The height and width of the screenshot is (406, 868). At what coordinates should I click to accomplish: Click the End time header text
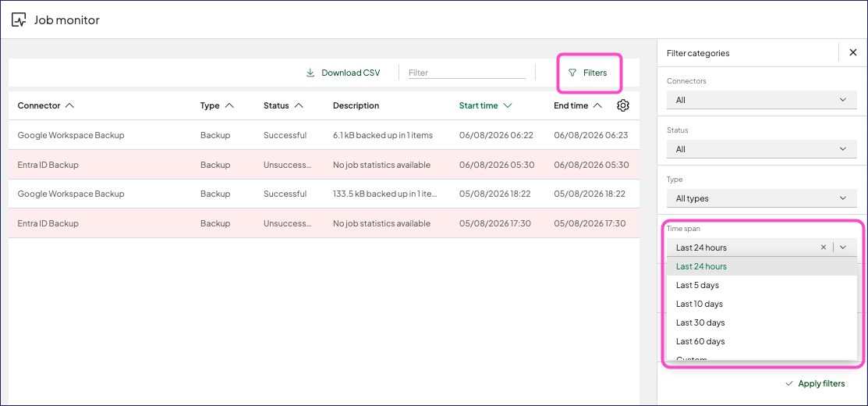(x=571, y=105)
